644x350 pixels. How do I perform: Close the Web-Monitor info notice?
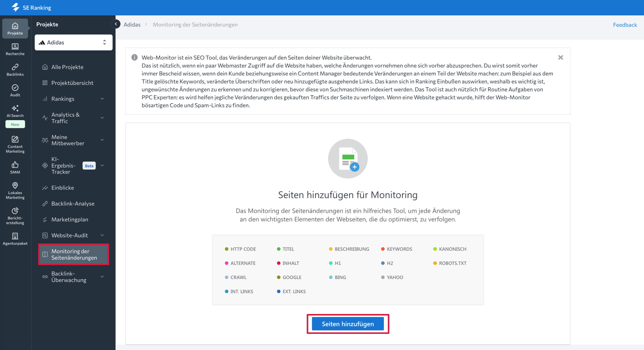click(560, 57)
